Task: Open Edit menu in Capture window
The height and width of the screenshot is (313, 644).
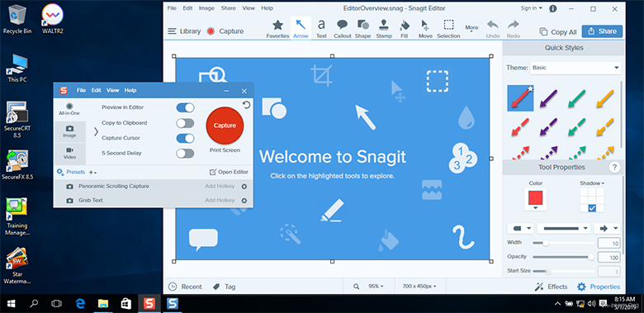Action: pyautogui.click(x=96, y=90)
